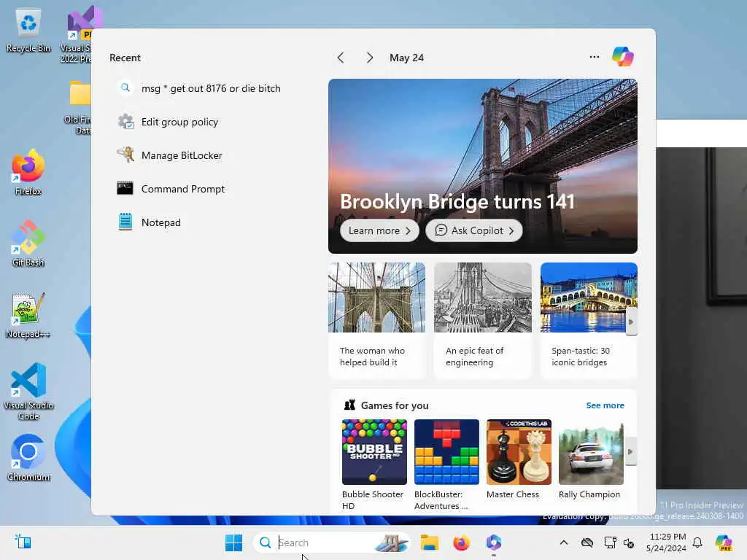
Task: Open Copilot preview icon in tray corner
Action: pos(724,542)
